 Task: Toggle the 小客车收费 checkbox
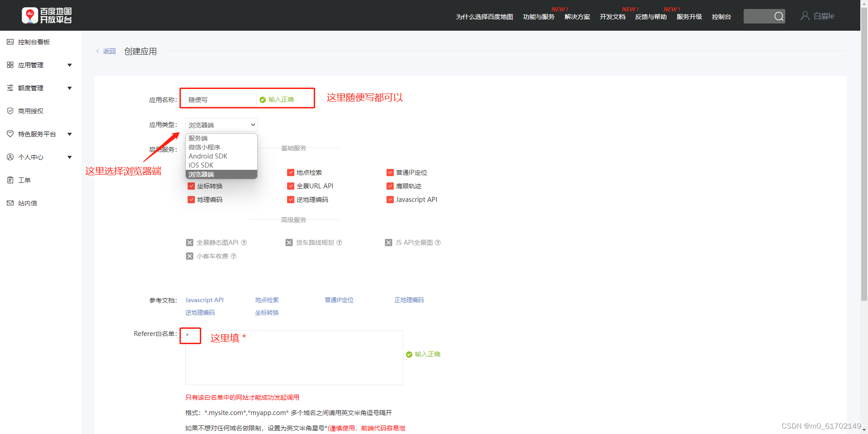190,256
